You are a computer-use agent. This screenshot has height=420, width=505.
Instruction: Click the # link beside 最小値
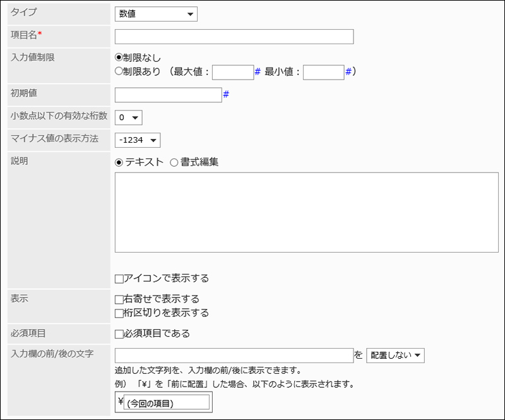[x=348, y=72]
